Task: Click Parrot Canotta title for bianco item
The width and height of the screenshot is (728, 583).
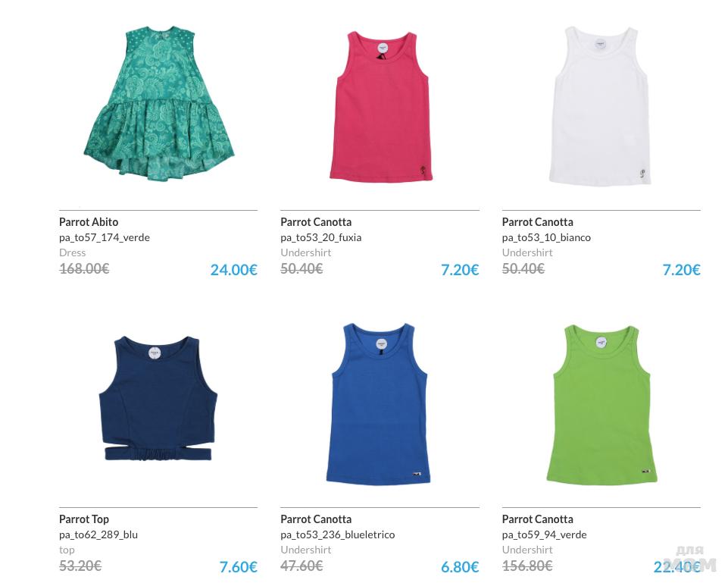Action: tap(537, 222)
